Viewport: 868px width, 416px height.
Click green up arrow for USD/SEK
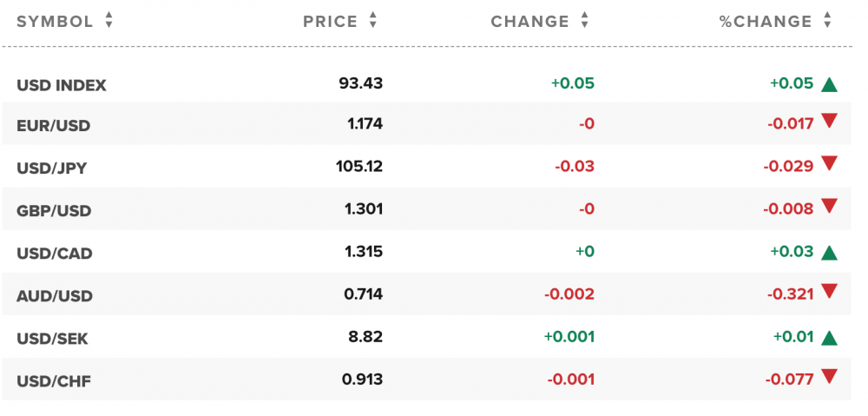click(x=829, y=338)
